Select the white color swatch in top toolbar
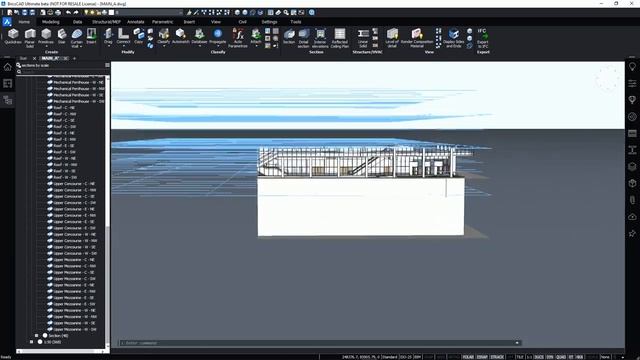 click(x=111, y=13)
